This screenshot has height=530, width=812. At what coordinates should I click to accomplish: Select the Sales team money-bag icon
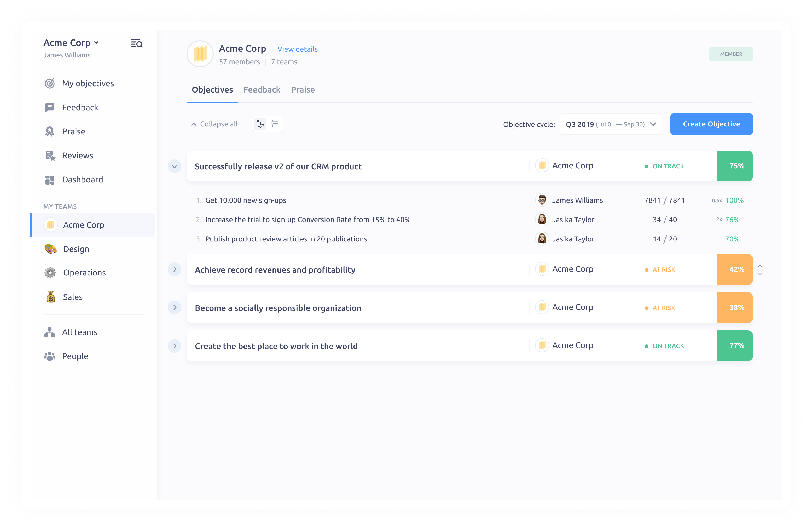pyautogui.click(x=50, y=297)
